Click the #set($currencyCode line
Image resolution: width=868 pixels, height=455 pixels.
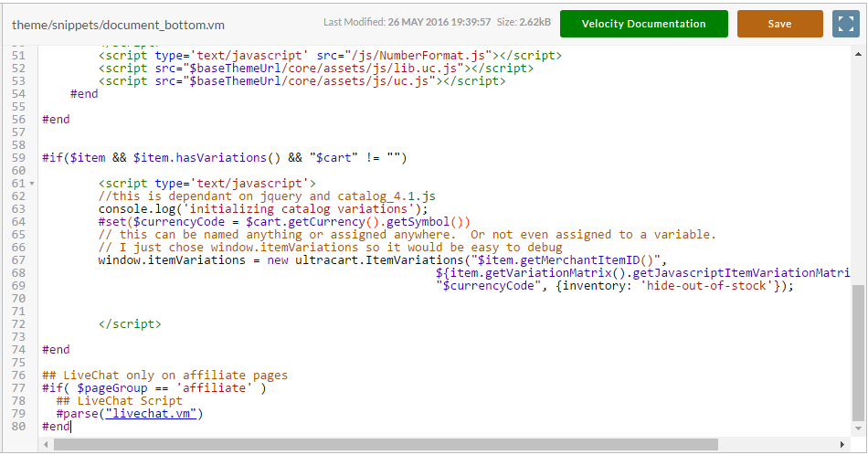(x=284, y=221)
